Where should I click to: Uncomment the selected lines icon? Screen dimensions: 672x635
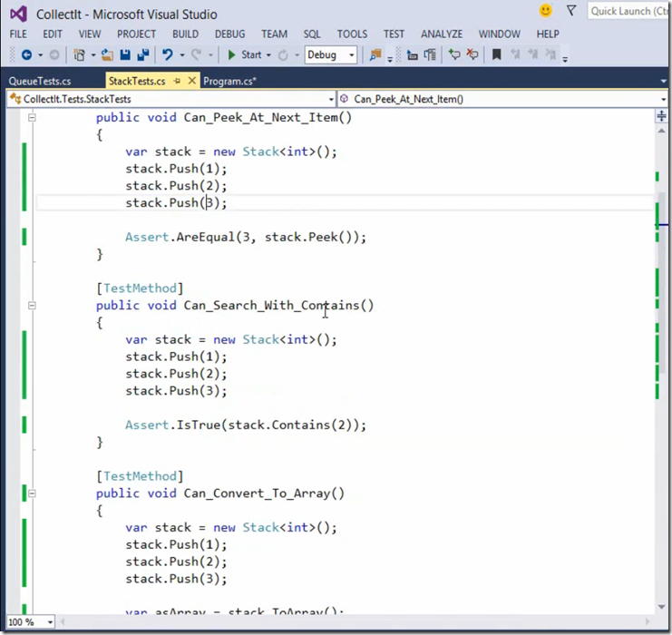[x=472, y=54]
